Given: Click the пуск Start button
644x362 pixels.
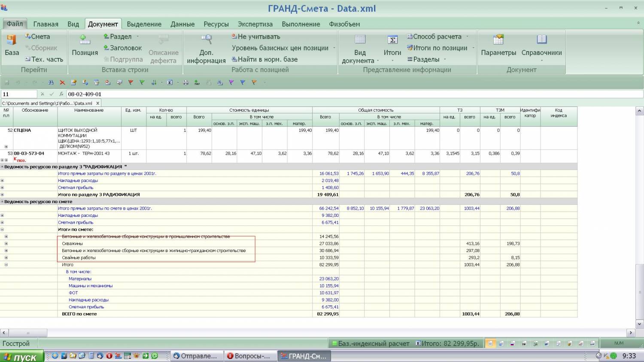Looking at the screenshot, I should [22, 356].
